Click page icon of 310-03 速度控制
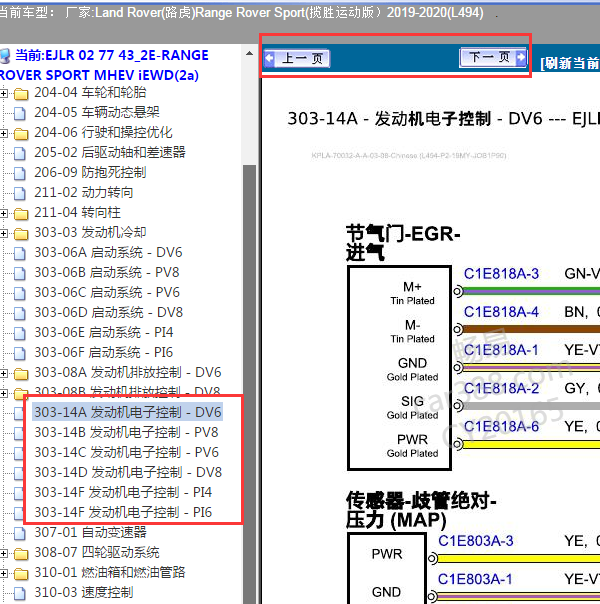Viewport: 600px width, 604px height. (20, 593)
